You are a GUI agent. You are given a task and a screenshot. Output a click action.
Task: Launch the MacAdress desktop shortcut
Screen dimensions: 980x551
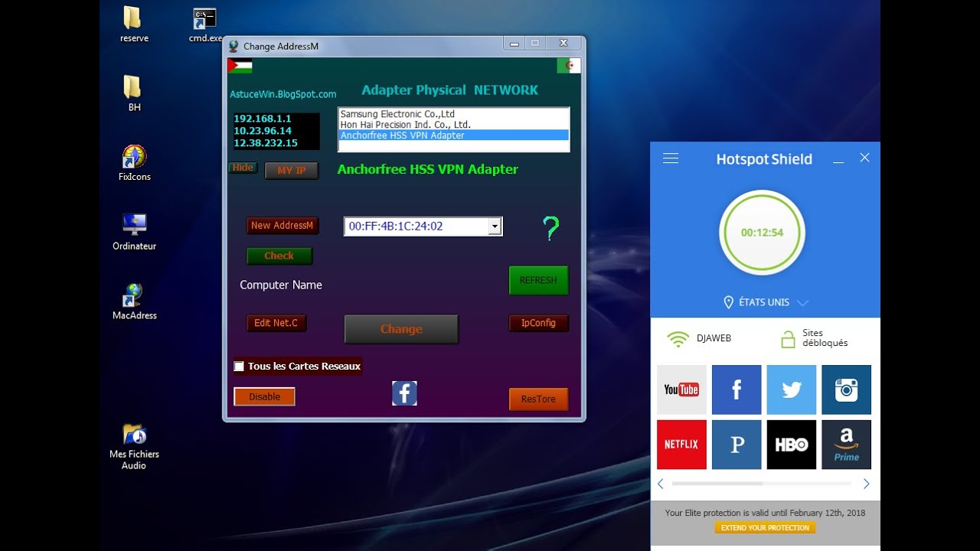(x=134, y=301)
